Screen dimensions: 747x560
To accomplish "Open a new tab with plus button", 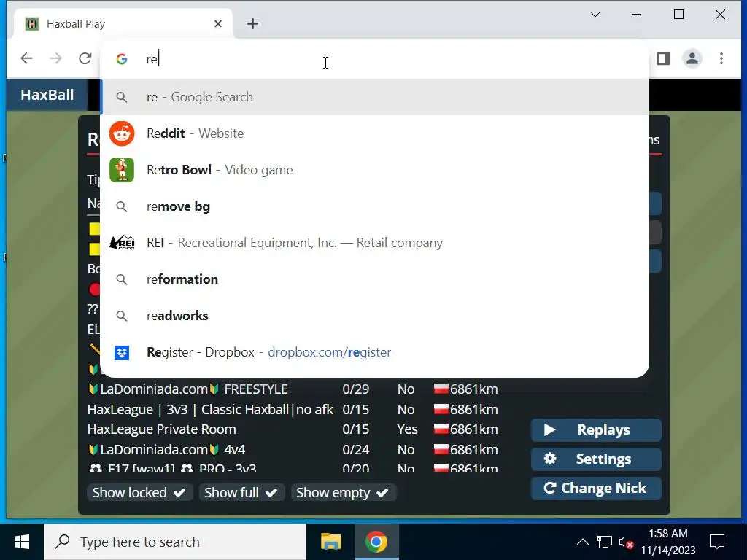I will click(x=252, y=24).
